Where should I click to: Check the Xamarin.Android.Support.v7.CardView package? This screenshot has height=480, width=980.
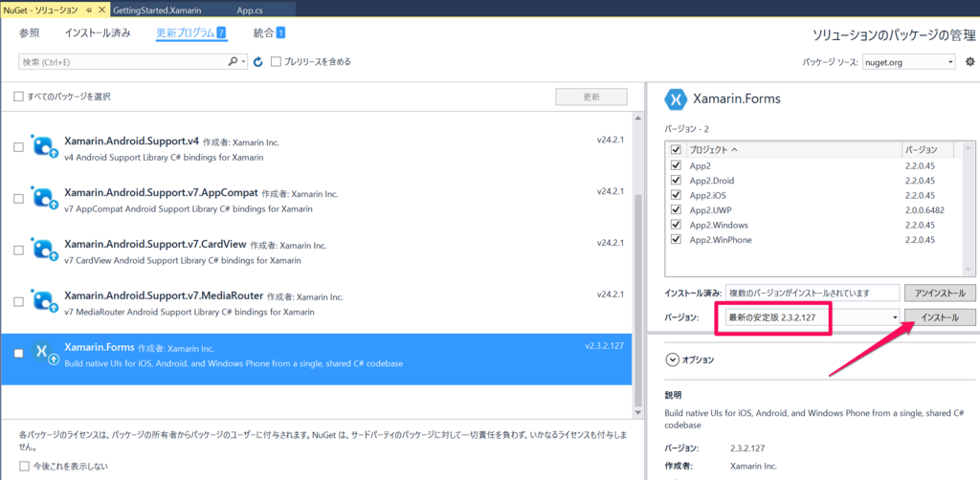(x=19, y=250)
